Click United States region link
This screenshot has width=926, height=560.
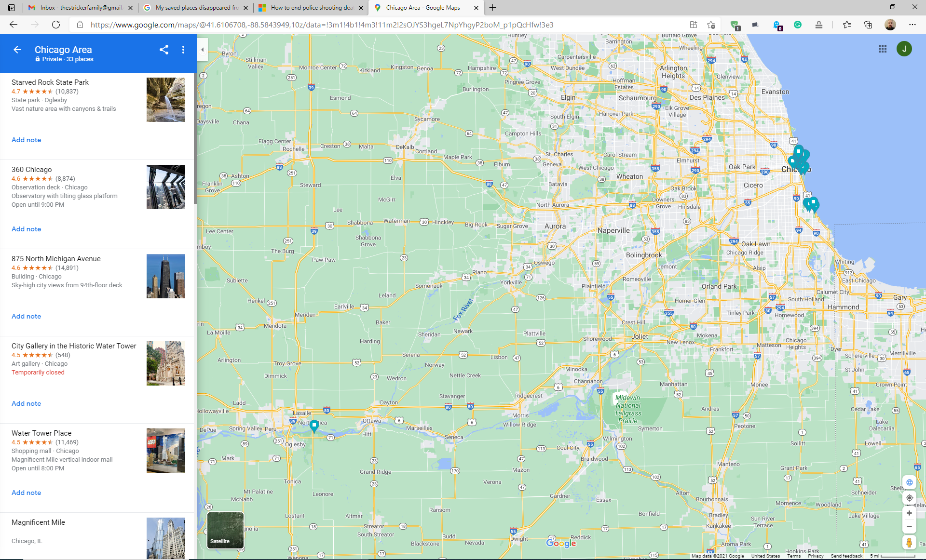[x=765, y=556]
